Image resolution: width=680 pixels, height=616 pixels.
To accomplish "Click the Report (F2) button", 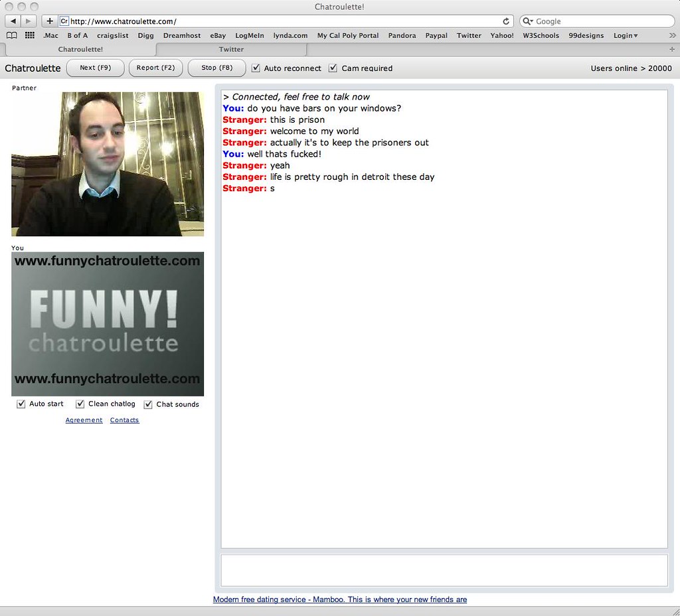I will (155, 68).
